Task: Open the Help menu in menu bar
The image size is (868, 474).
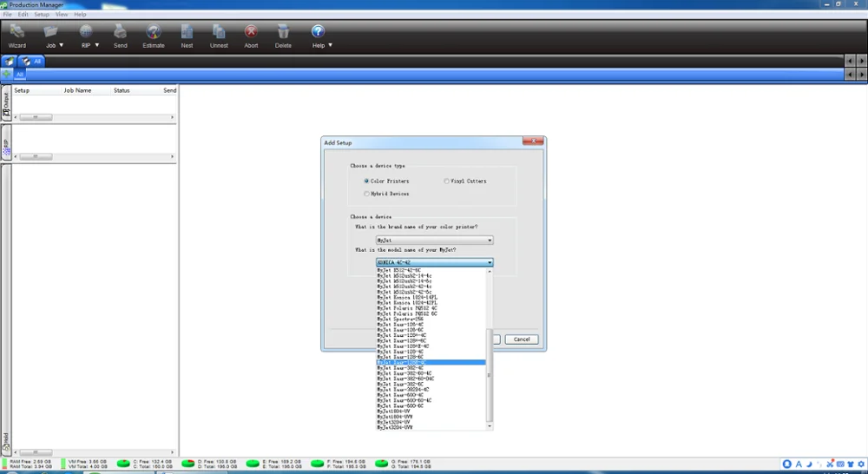Action: [80, 15]
